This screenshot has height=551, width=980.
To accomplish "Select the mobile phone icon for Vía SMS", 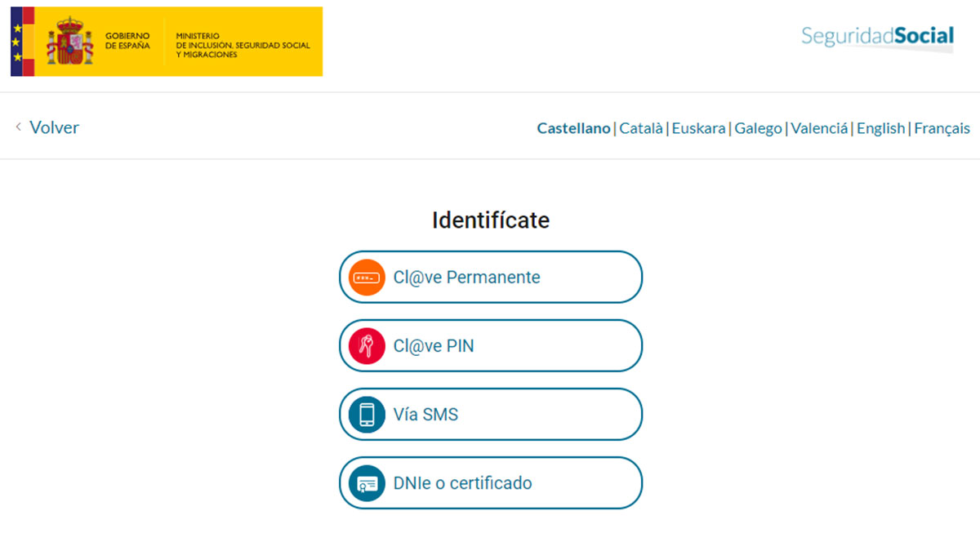I will (x=367, y=414).
